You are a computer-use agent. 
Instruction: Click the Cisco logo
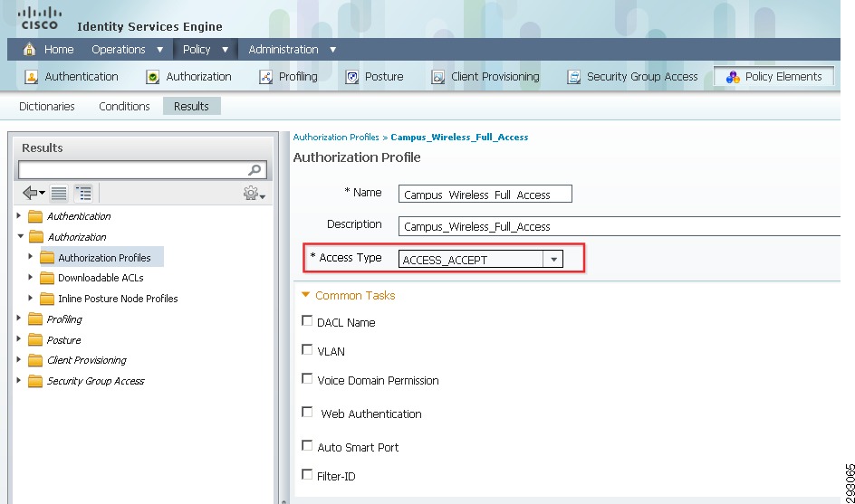point(39,18)
